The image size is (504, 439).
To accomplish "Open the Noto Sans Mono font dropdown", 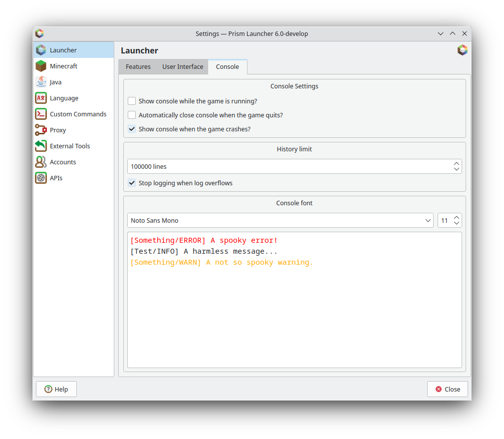I will click(x=280, y=220).
